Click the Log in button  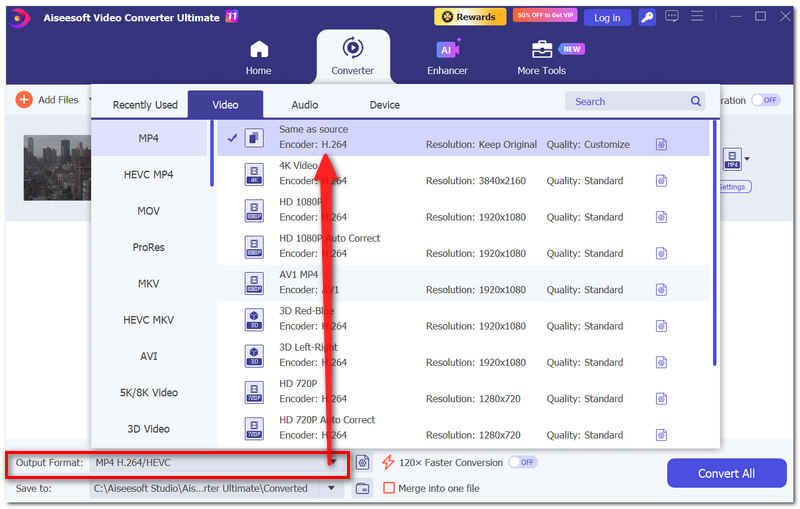(607, 18)
